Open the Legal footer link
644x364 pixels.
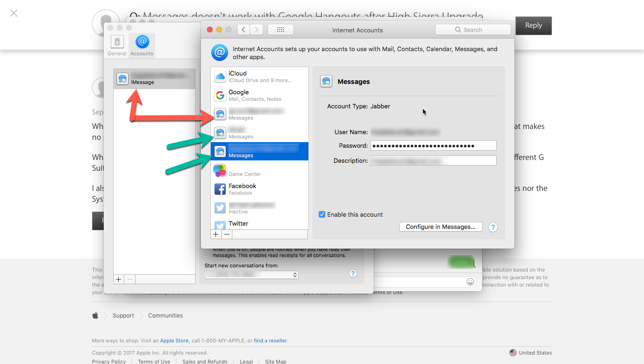point(246,362)
